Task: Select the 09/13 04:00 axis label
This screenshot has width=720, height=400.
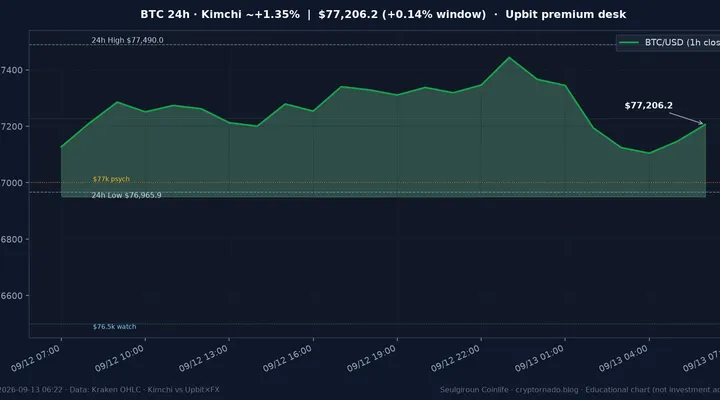Action: pos(624,358)
